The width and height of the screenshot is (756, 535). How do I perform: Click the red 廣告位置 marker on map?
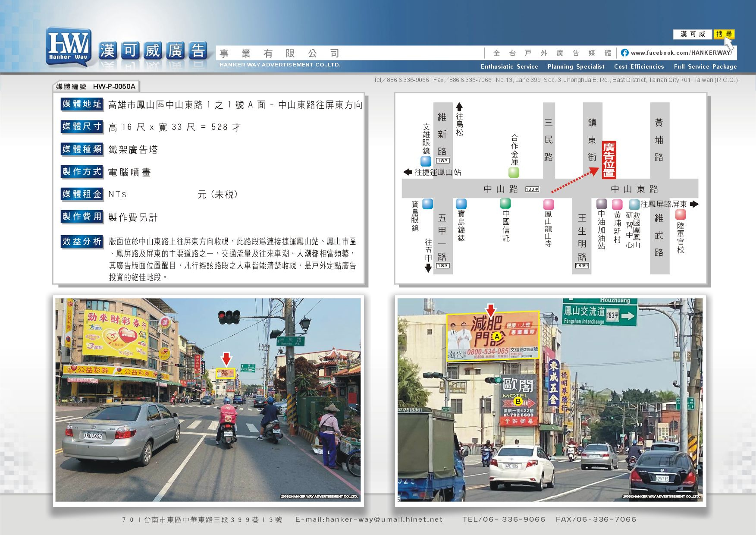pyautogui.click(x=609, y=160)
